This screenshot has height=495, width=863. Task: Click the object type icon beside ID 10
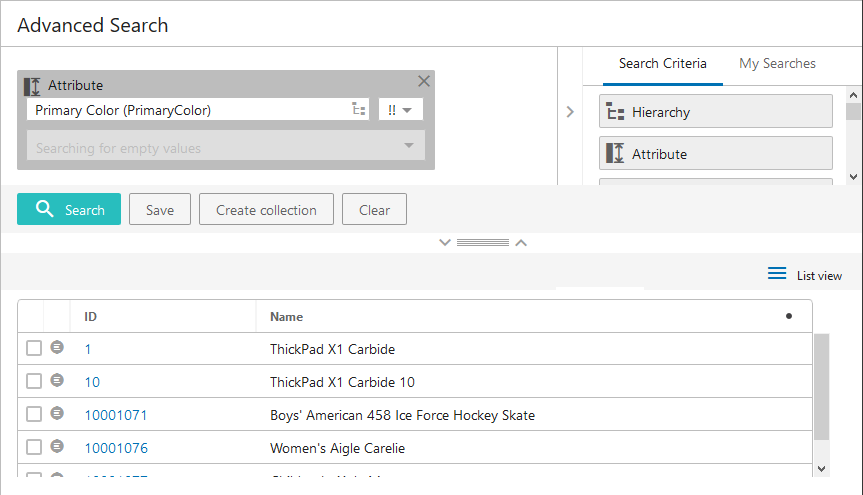pos(57,381)
